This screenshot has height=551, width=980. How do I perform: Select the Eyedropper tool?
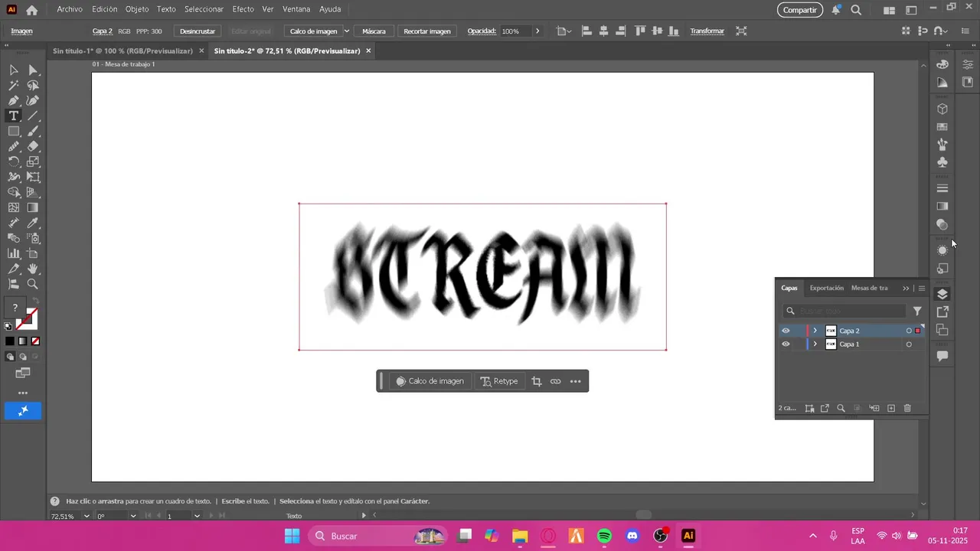tap(33, 223)
